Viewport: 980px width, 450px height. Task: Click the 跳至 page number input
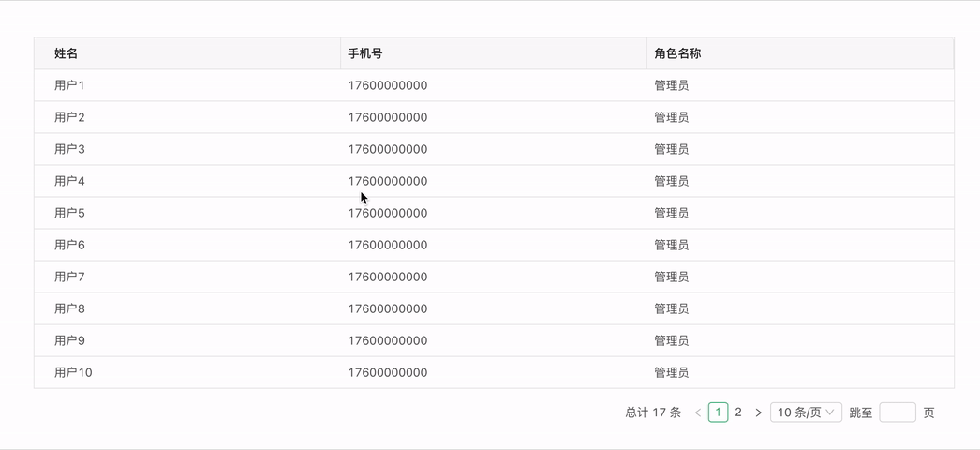tap(897, 412)
